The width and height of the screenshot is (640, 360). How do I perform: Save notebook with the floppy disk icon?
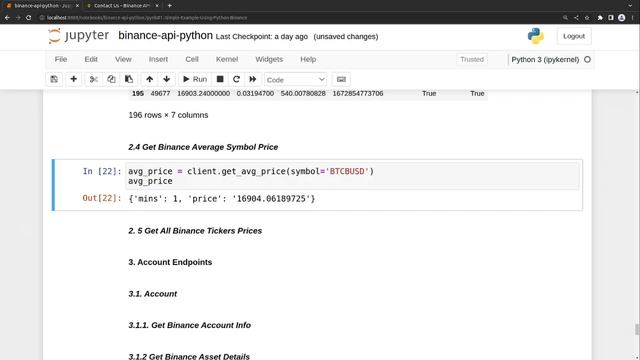[54, 79]
